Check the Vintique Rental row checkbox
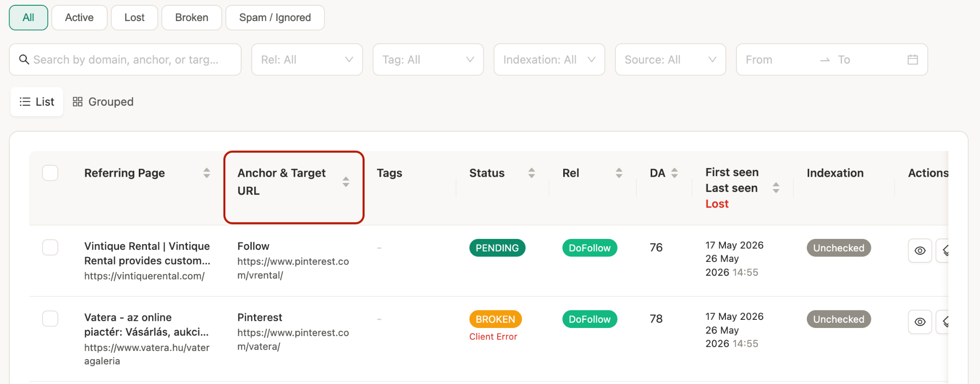This screenshot has height=384, width=980. tap(50, 248)
